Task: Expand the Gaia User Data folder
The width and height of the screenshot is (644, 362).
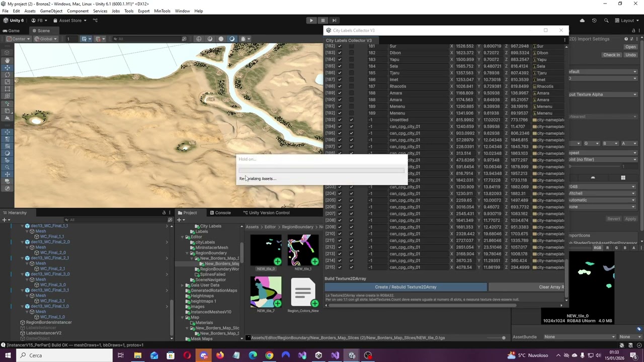Action: pos(183,285)
